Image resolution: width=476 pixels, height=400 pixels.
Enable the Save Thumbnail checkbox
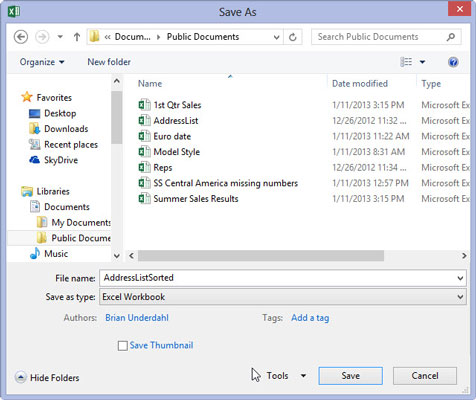pyautogui.click(x=123, y=346)
